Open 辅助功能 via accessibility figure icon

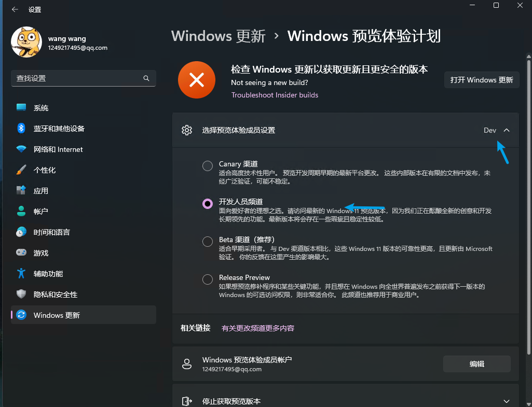tap(21, 273)
